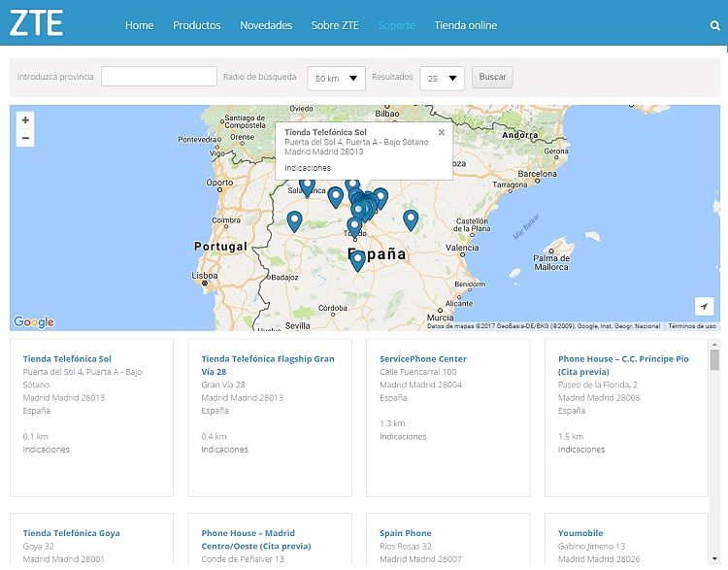
Task: Open the Resultados 25 dropdown
Action: [442, 79]
